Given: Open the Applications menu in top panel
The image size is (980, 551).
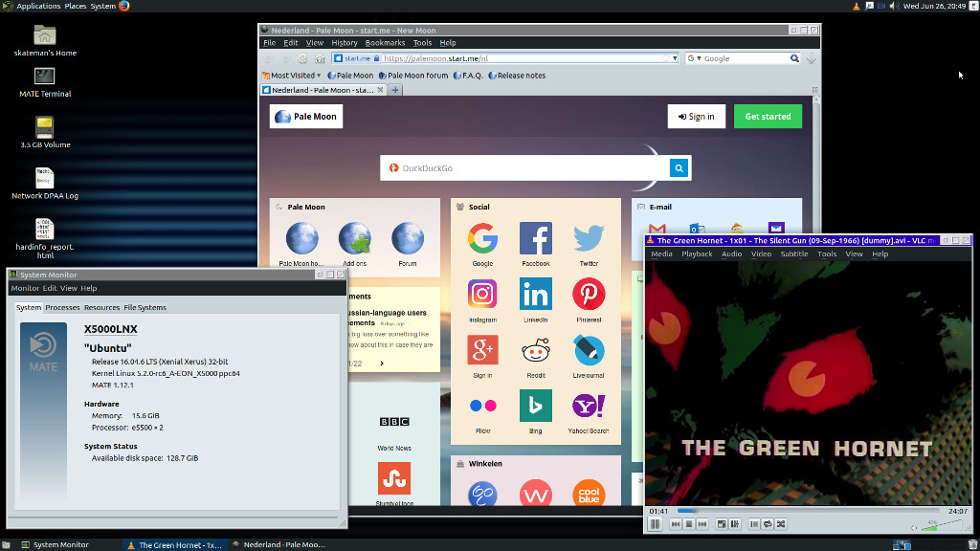Looking at the screenshot, I should [x=38, y=6].
